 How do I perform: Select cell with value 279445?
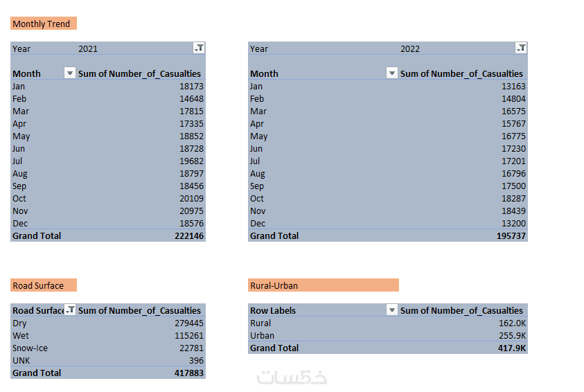(x=189, y=323)
